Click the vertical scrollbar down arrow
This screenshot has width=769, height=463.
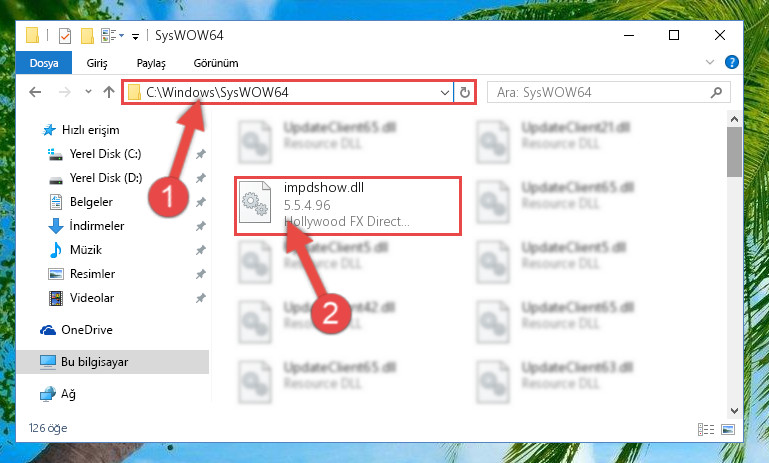point(734,411)
